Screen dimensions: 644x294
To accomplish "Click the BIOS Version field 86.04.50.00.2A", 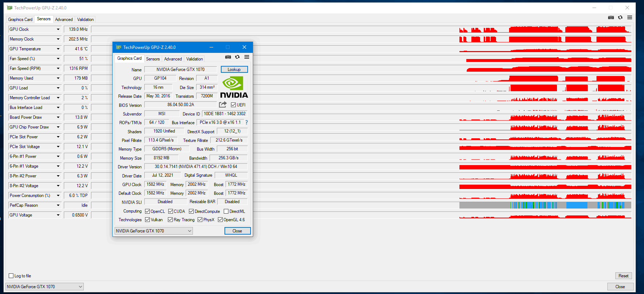I will tap(181, 105).
